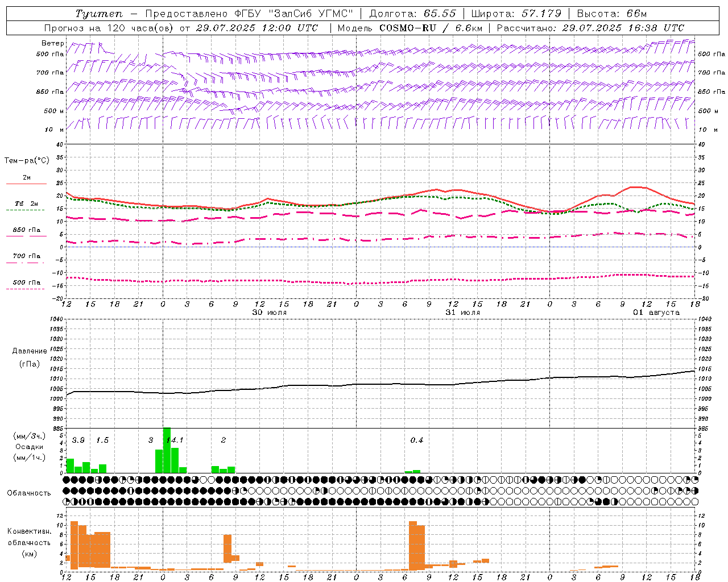The width and height of the screenshot is (728, 582).
Task: Click the '3.9' precipitation total
Action: [x=78, y=440]
